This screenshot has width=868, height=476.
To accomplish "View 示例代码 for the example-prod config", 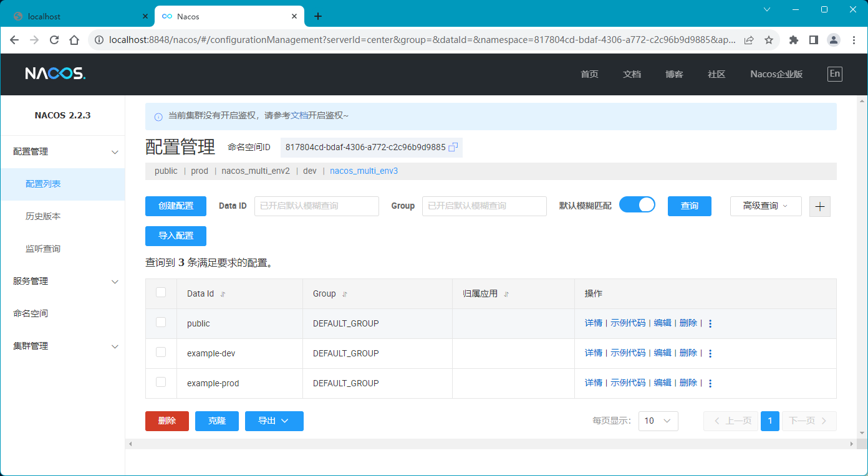I will point(628,383).
